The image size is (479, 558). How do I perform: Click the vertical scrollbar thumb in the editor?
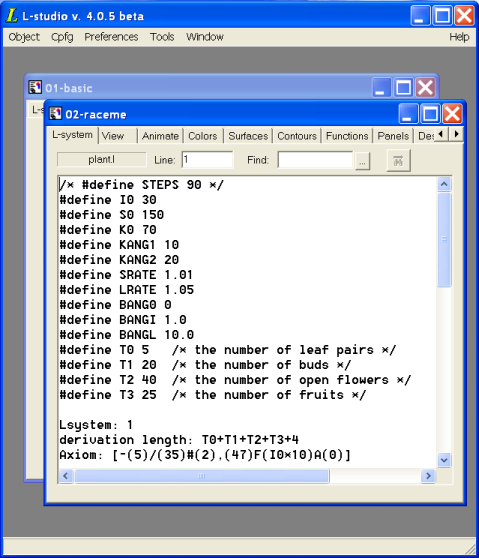tap(444, 239)
